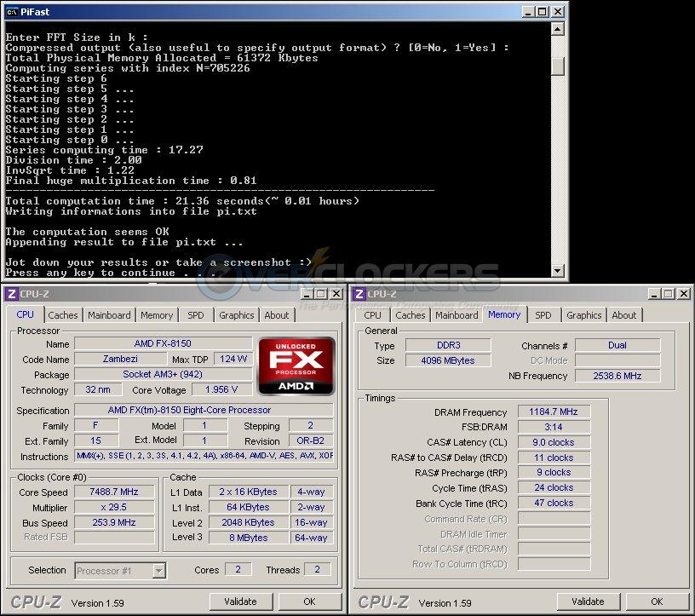Click the CPU-Z logo icon in right window title
Screen dimensions: 695x616
coord(359,294)
